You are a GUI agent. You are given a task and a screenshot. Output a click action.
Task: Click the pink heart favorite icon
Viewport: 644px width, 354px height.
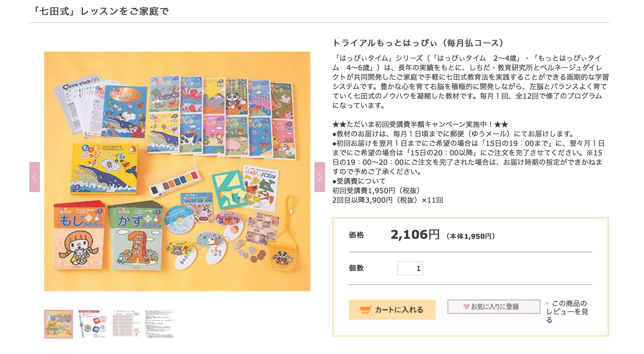coord(467,306)
